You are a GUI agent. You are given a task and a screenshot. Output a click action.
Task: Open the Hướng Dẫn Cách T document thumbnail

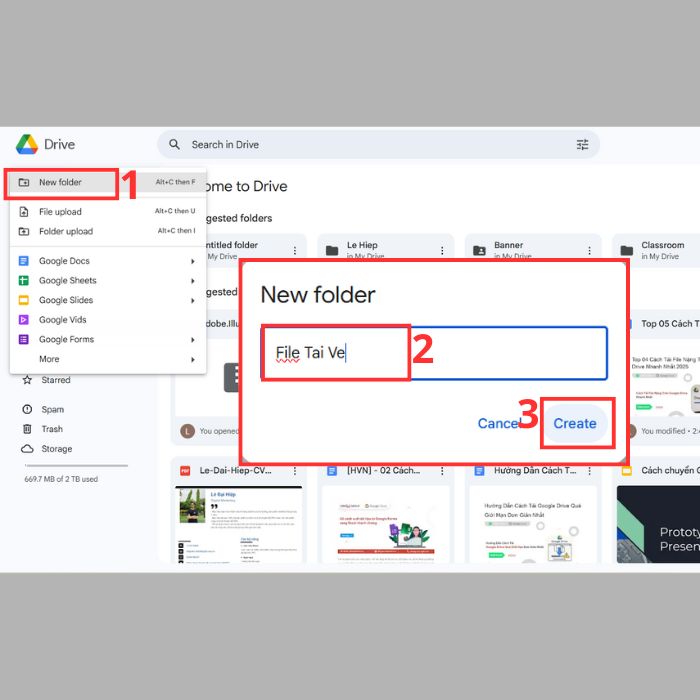pos(533,525)
